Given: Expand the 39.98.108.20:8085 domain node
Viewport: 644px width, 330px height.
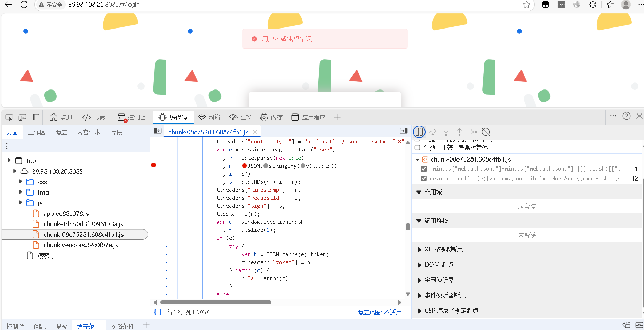Looking at the screenshot, I should click(x=15, y=171).
